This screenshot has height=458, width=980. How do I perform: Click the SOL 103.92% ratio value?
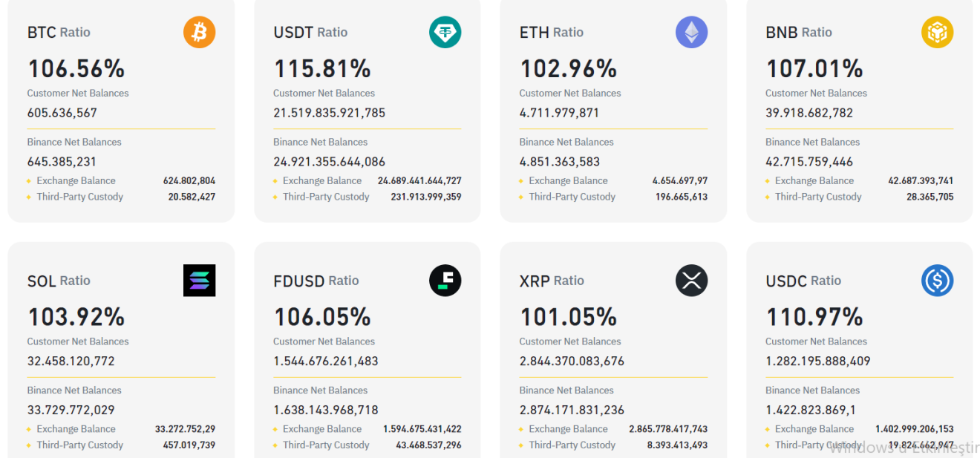click(76, 317)
